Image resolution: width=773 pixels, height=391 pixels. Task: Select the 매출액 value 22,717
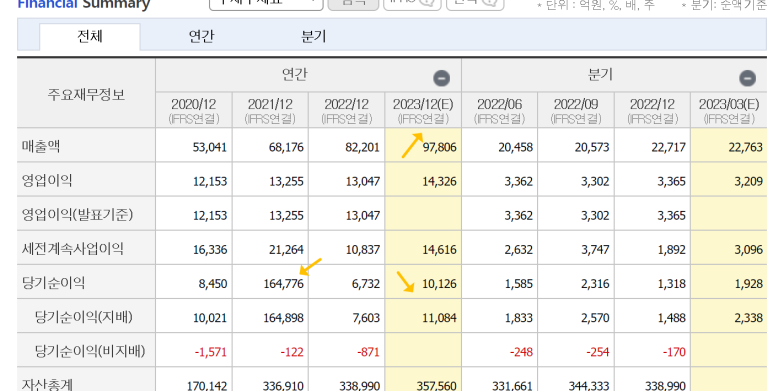point(668,147)
